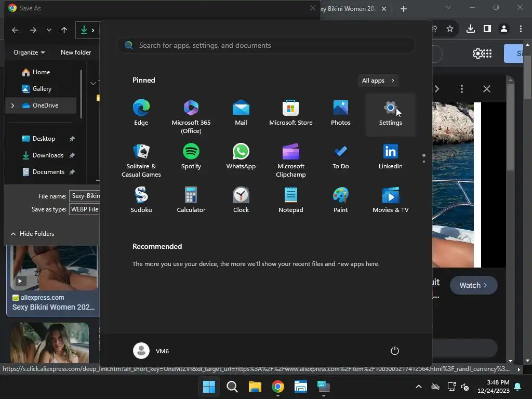Bookmark this page with the star icon
The height and width of the screenshot is (399, 532).
(450, 29)
